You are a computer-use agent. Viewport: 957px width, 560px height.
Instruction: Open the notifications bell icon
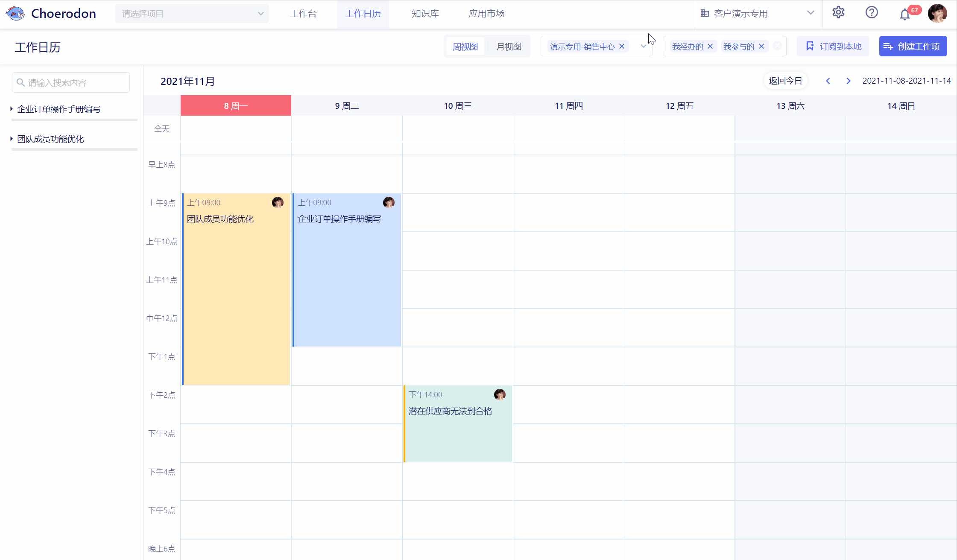904,14
